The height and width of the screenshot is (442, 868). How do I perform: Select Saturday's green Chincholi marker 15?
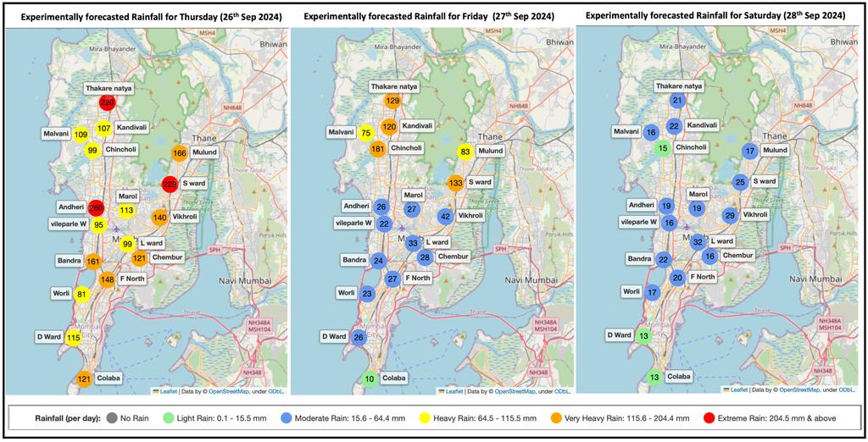(x=663, y=148)
